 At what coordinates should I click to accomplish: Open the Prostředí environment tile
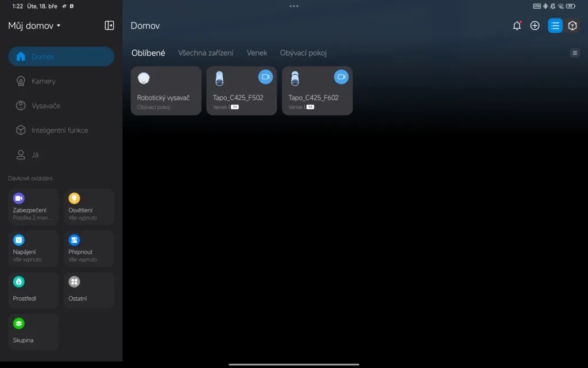pyautogui.click(x=33, y=290)
